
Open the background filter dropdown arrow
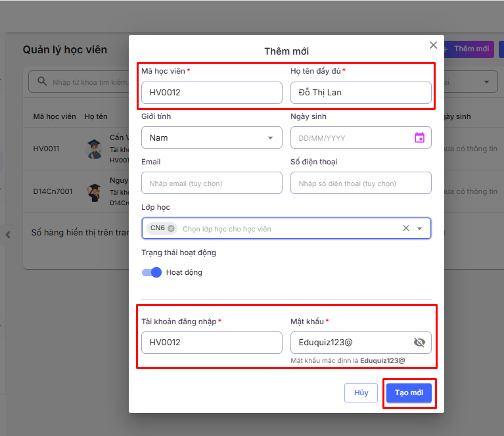point(487,82)
